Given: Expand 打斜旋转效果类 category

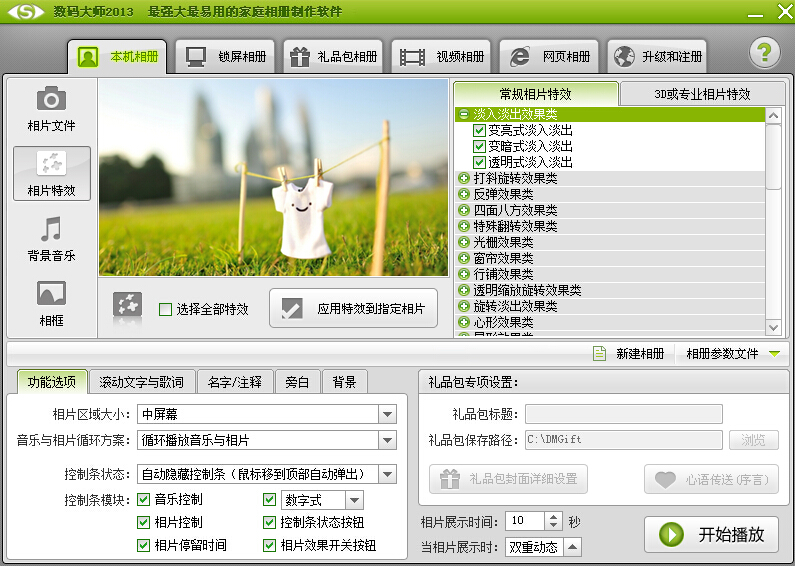Looking at the screenshot, I should pos(464,178).
